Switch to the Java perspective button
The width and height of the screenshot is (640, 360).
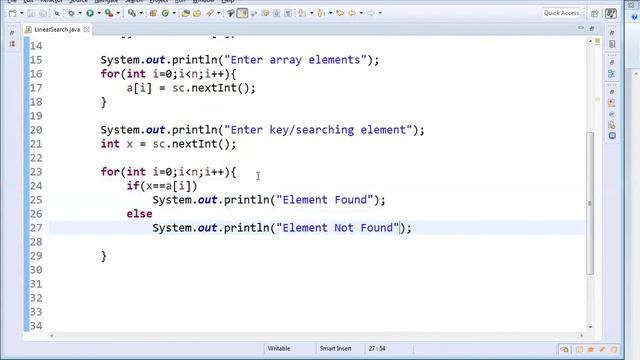click(x=611, y=13)
